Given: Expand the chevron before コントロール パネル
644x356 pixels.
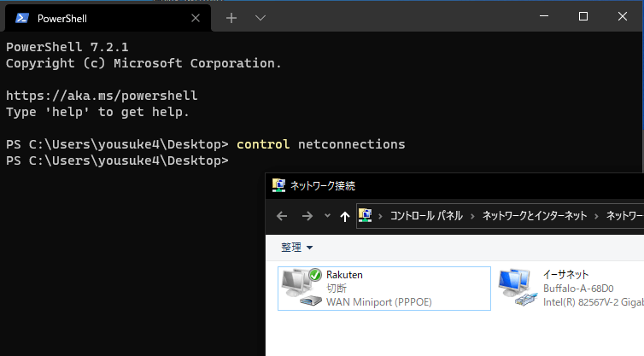Looking at the screenshot, I should pos(380,216).
